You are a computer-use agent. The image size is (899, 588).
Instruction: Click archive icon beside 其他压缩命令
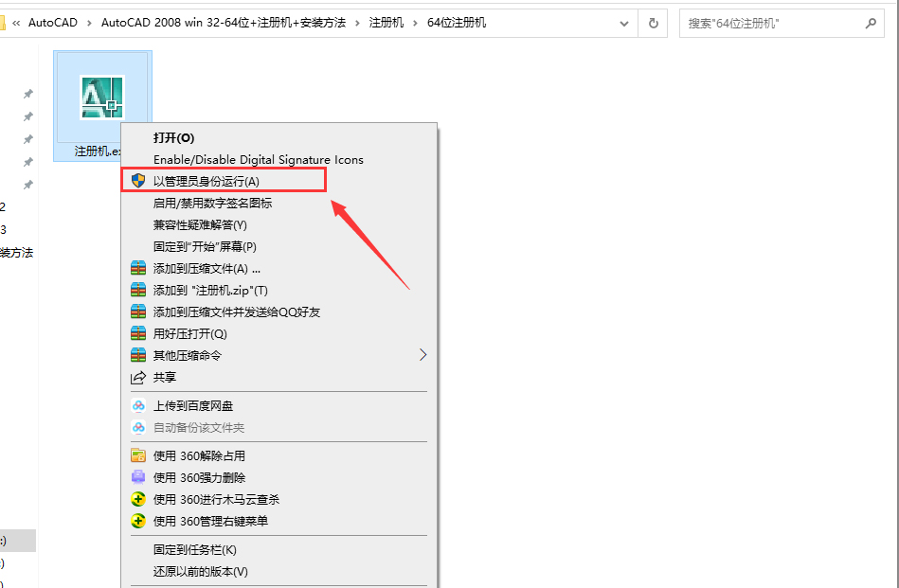[138, 355]
